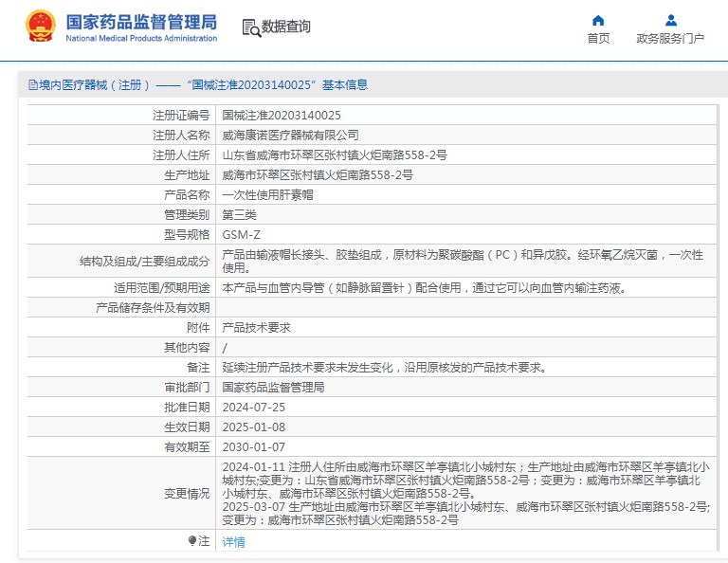
Task: Click the 注册证编号 row label
Action: [x=181, y=115]
